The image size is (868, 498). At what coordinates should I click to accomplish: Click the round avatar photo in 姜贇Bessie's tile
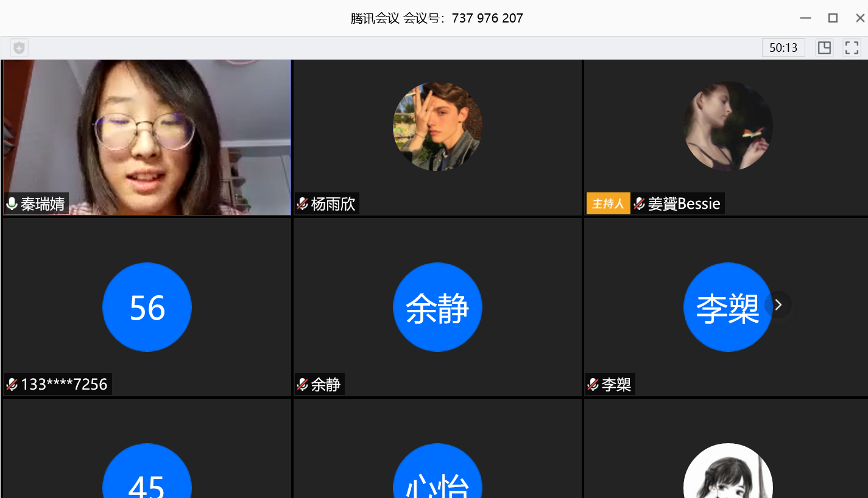tap(728, 127)
